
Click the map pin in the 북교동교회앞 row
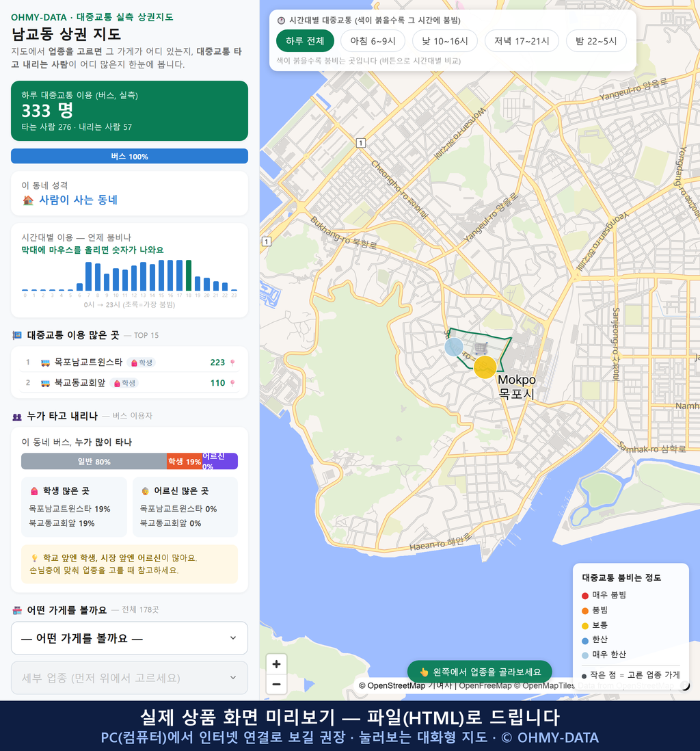click(x=232, y=383)
